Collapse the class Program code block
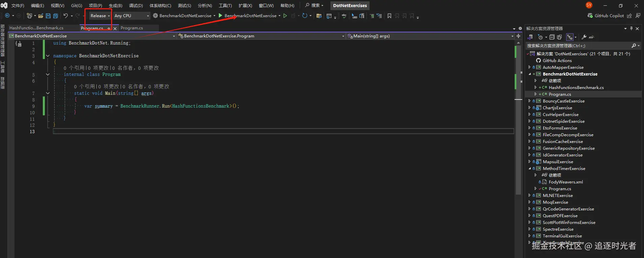This screenshot has height=258, width=644. [48, 74]
